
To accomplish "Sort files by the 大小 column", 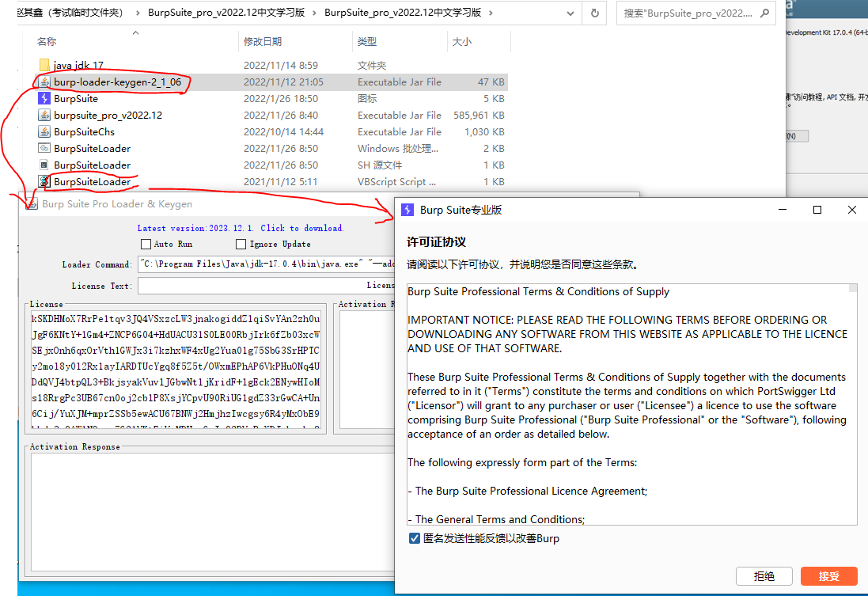I will point(461,41).
